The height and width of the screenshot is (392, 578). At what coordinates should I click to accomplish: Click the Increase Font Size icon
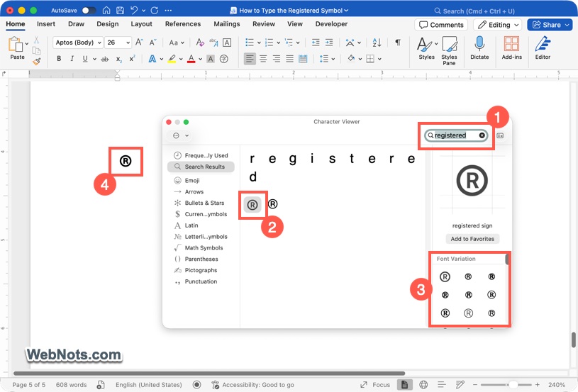pyautogui.click(x=139, y=43)
